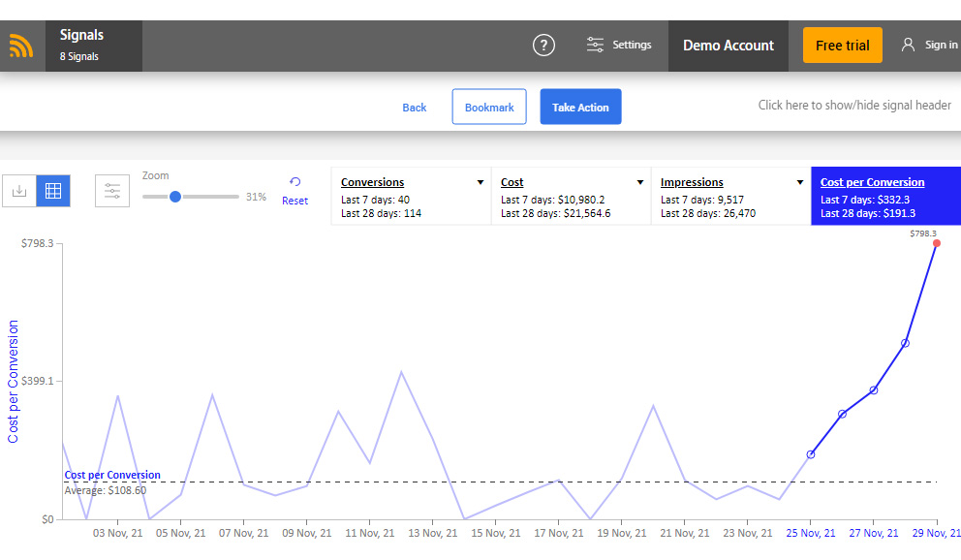
Task: Click the Sign in user icon
Action: pos(908,45)
